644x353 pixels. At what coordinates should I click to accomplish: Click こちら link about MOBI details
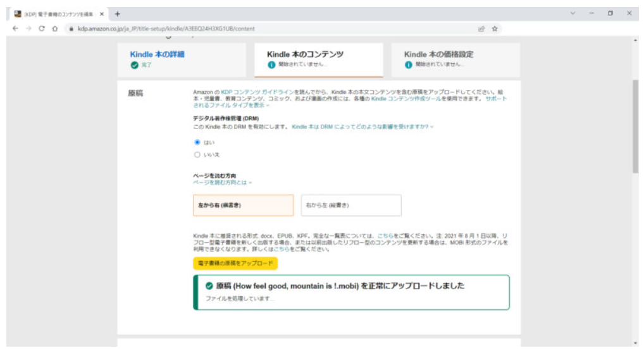282,249
